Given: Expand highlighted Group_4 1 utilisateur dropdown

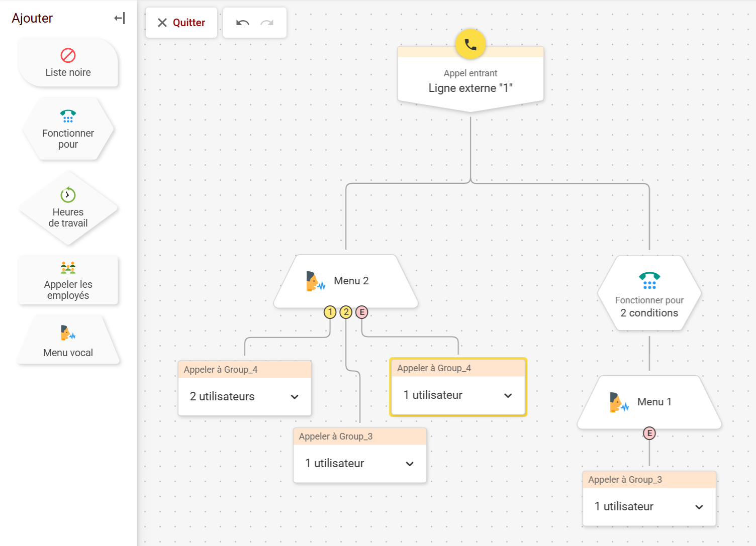Looking at the screenshot, I should 508,395.
